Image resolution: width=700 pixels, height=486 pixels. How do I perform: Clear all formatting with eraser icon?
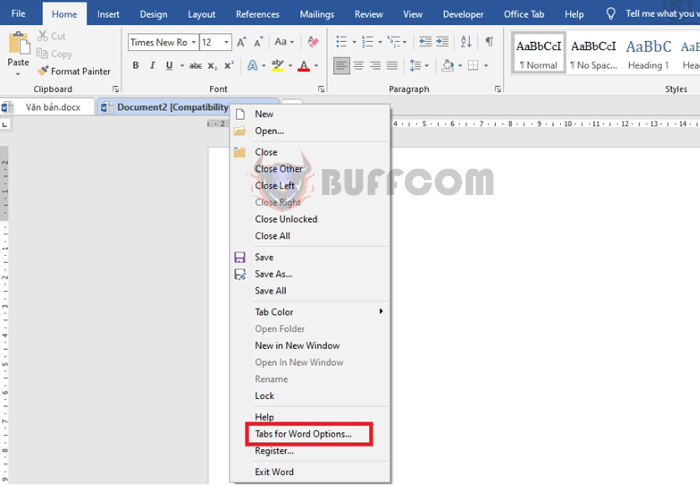[313, 42]
